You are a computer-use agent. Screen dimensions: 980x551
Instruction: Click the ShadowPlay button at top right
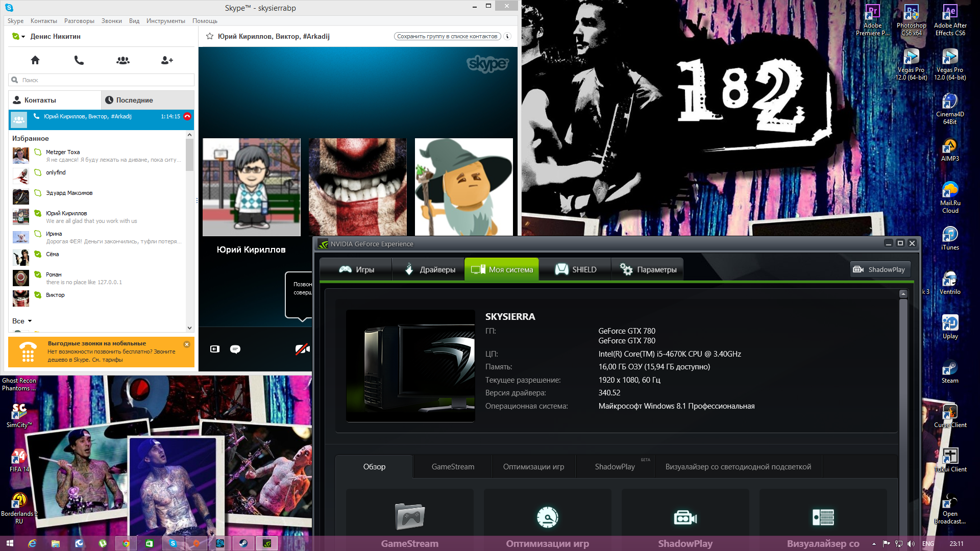(879, 269)
